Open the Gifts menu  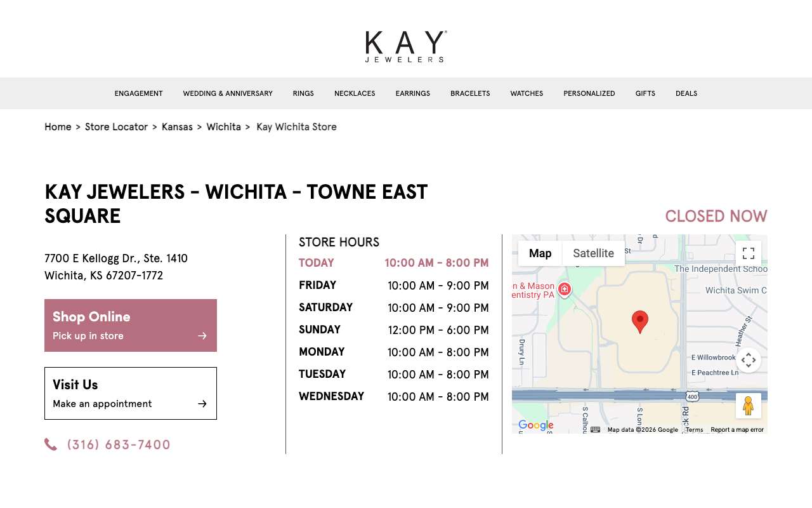point(645,93)
